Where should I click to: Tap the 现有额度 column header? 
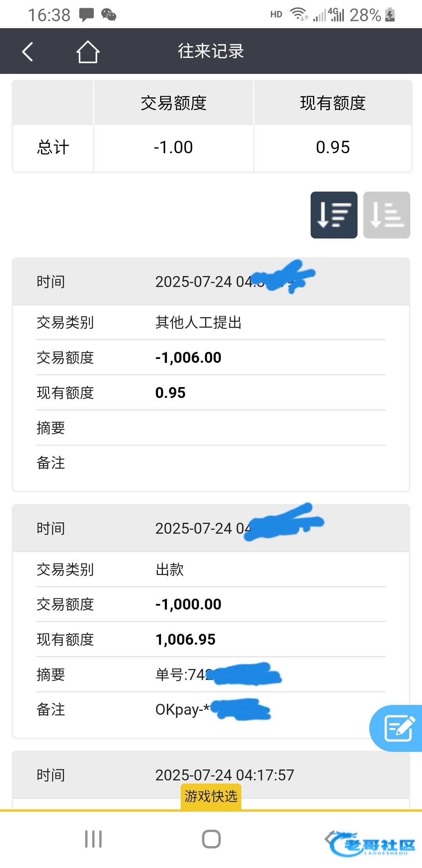pos(333,103)
